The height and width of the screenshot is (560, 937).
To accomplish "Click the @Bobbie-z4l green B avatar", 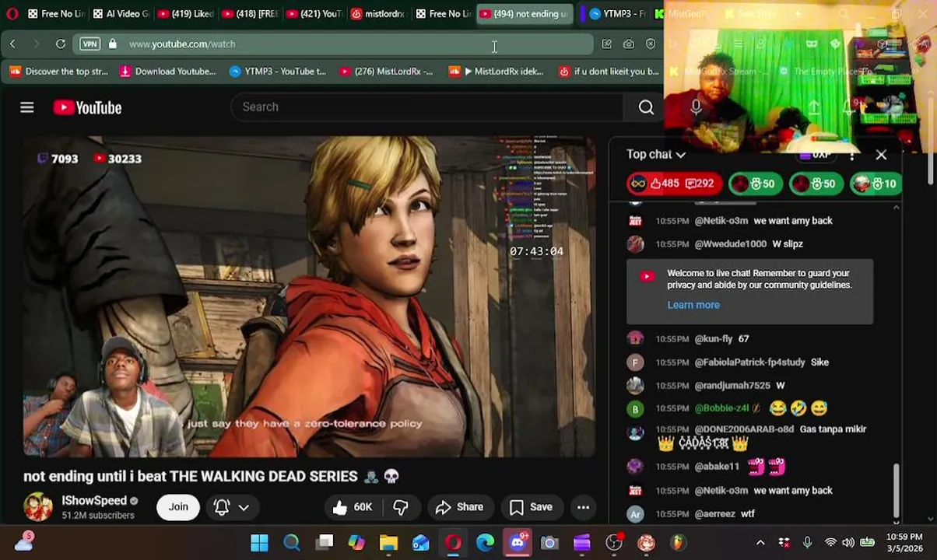I will click(636, 408).
